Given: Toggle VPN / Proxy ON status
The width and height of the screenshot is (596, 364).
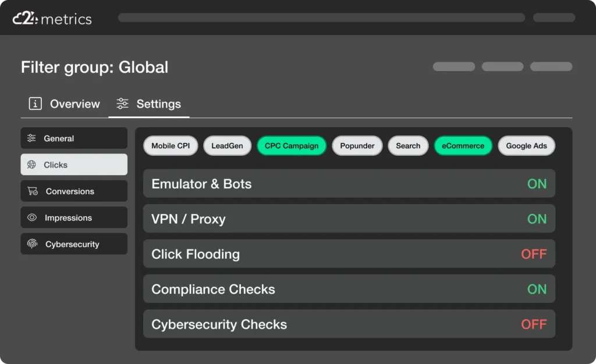Looking at the screenshot, I should pos(537,219).
